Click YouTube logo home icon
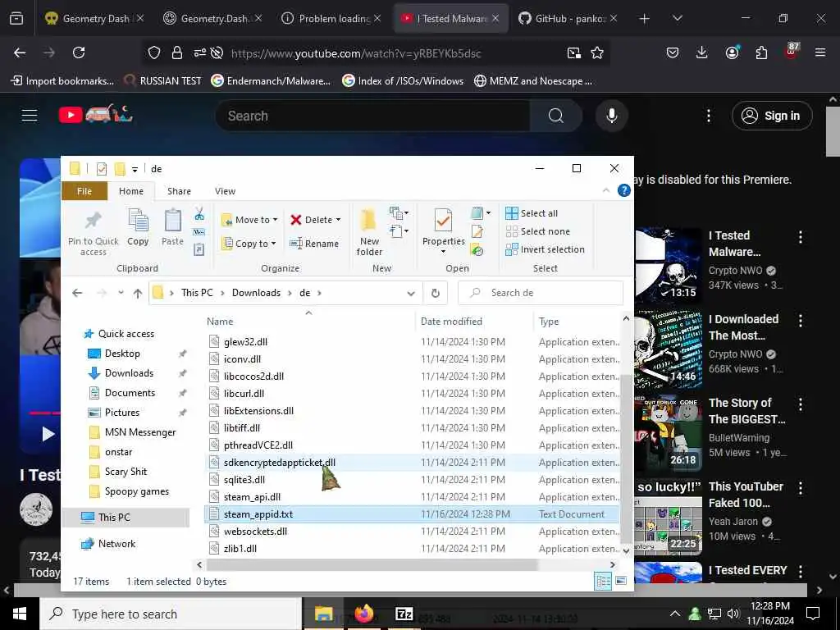The image size is (840, 630). pos(96,114)
